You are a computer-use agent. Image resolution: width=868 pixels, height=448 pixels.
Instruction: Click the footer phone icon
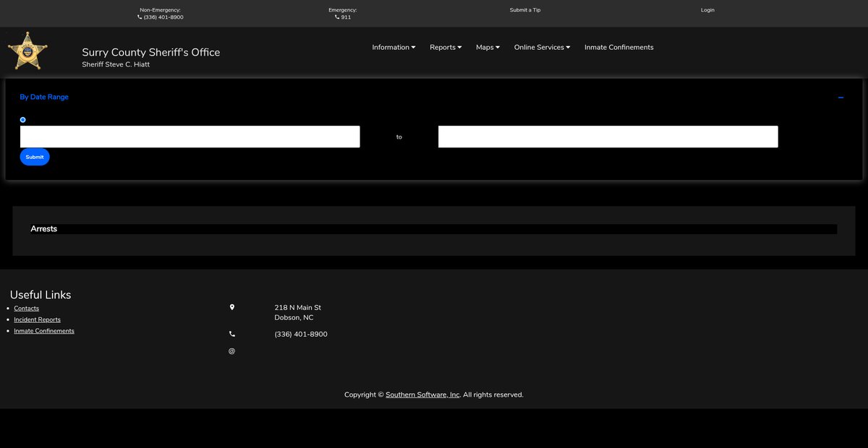click(x=232, y=334)
